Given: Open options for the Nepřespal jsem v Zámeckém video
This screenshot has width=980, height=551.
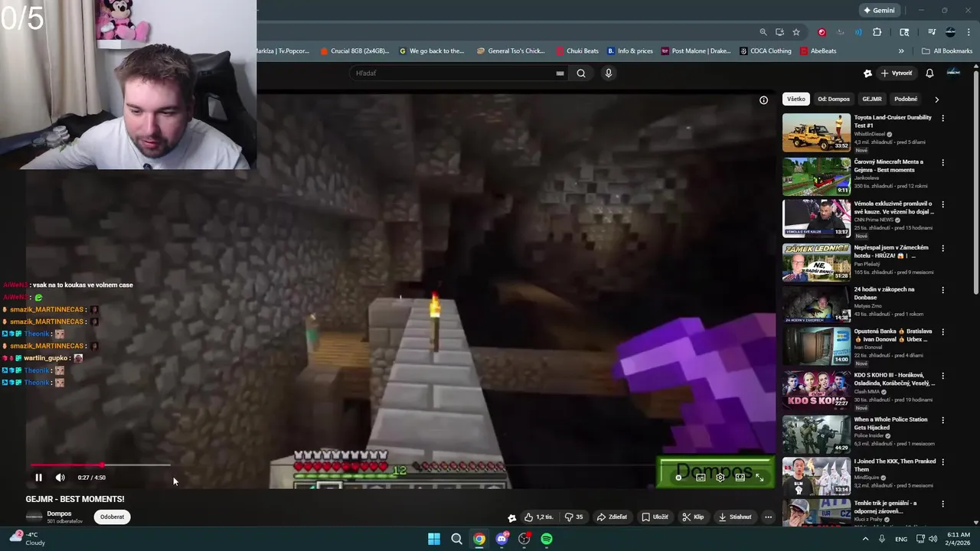Looking at the screenshot, I should point(942,249).
